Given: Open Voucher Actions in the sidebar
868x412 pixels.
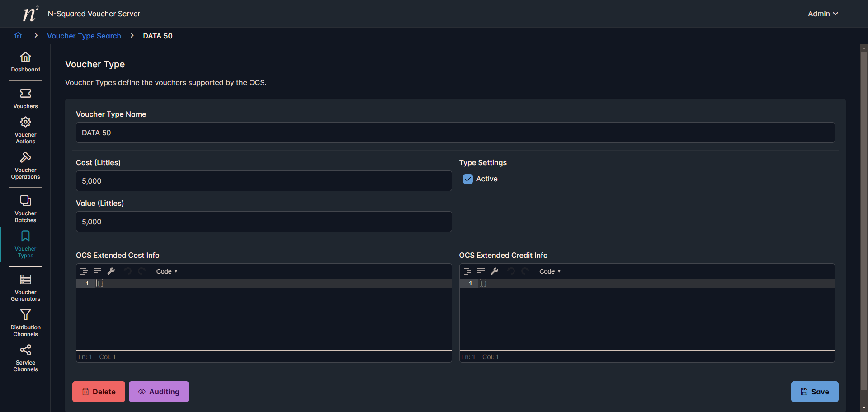Looking at the screenshot, I should (25, 130).
